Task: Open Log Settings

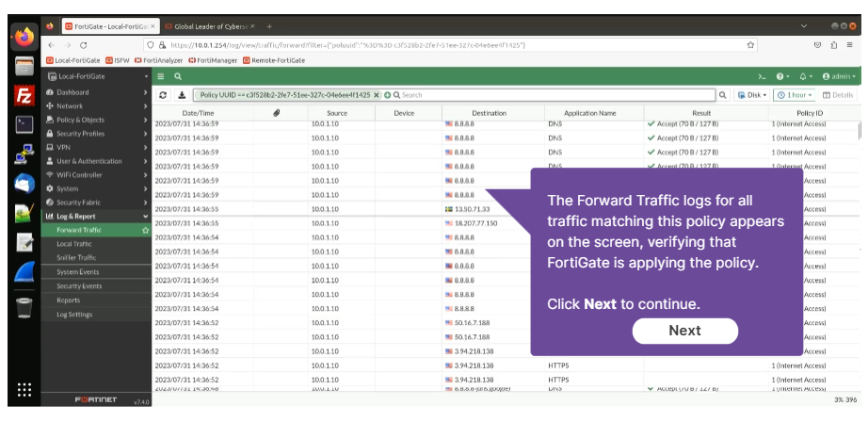Action: point(96,315)
